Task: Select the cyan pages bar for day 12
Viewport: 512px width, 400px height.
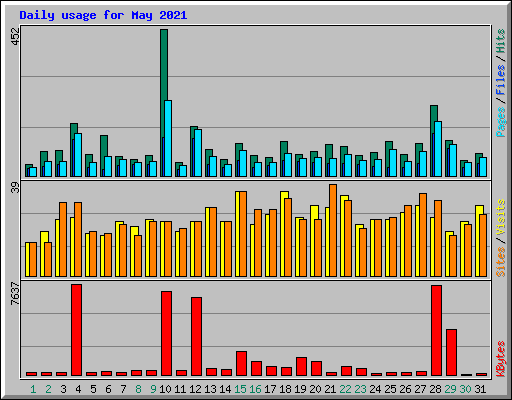Action: click(x=198, y=153)
